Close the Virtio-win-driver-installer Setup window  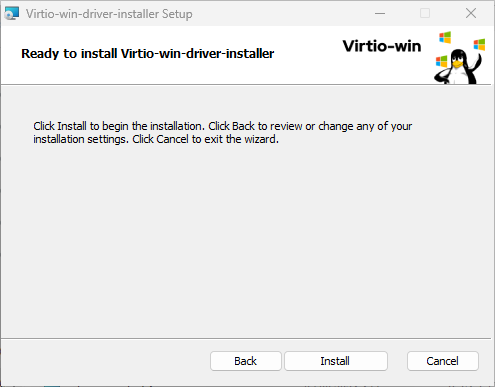tap(471, 14)
